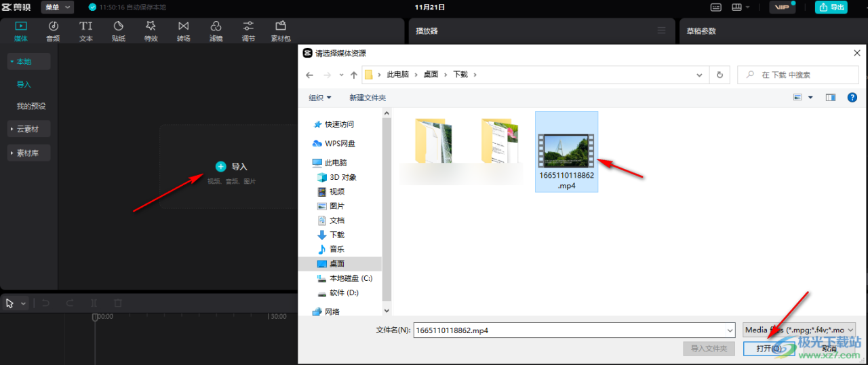Collapse the 本地 section in sidebar
868x365 pixels.
click(28, 62)
